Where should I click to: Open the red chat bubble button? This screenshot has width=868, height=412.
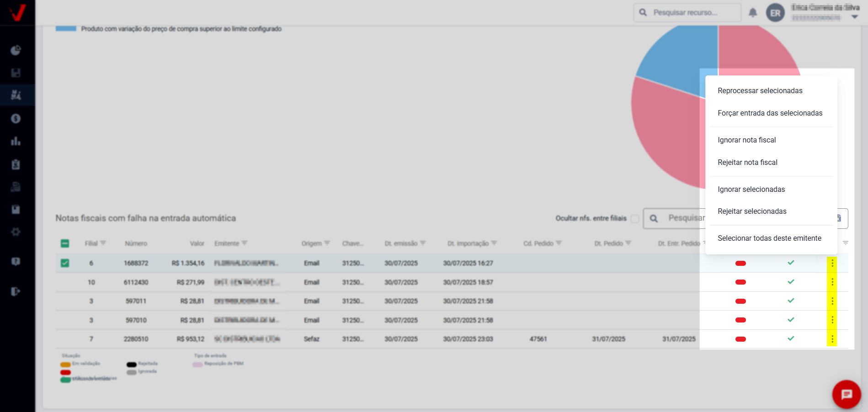(x=847, y=394)
